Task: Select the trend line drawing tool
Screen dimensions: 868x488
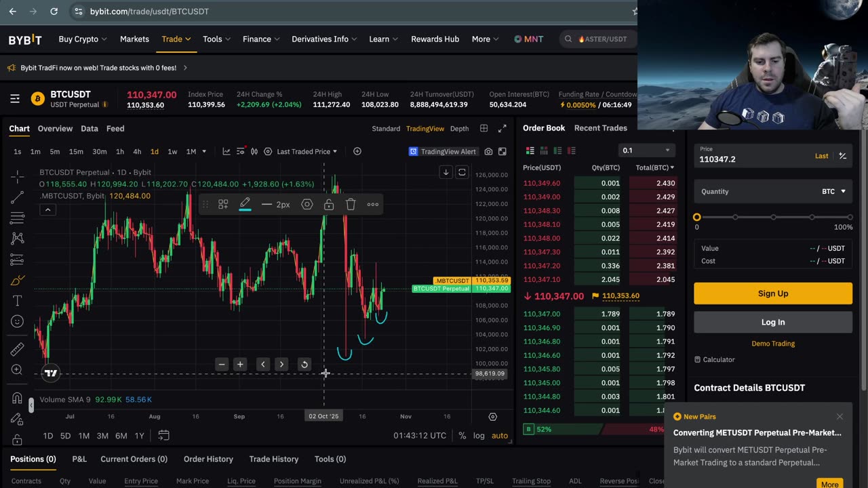Action: pyautogui.click(x=18, y=197)
